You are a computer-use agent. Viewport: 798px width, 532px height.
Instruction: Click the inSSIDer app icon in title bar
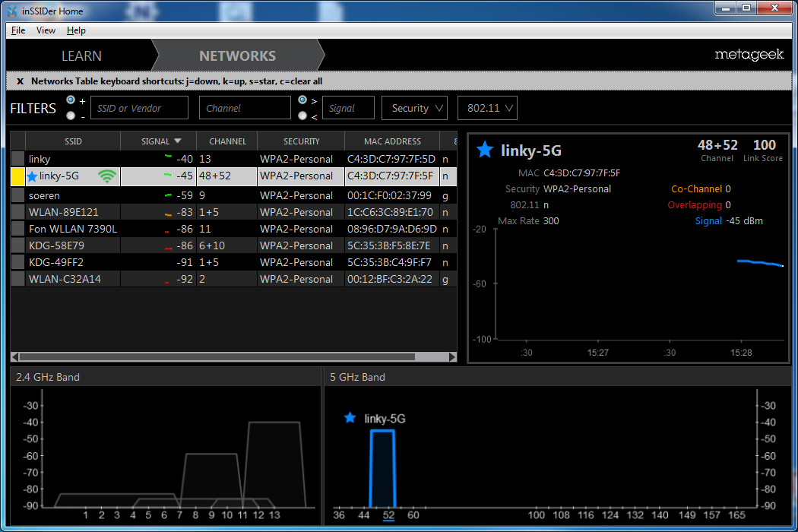click(x=11, y=11)
